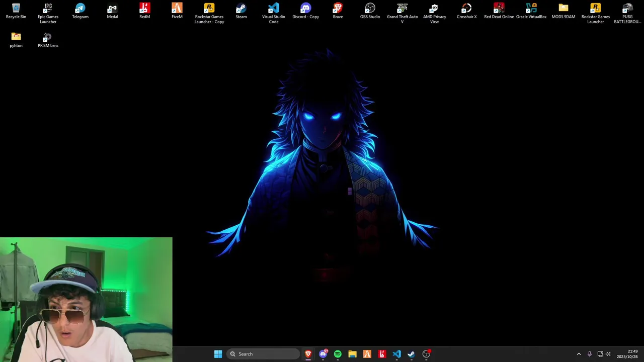Open Brave from the taskbar
Screen dimensions: 644x362
point(308,354)
